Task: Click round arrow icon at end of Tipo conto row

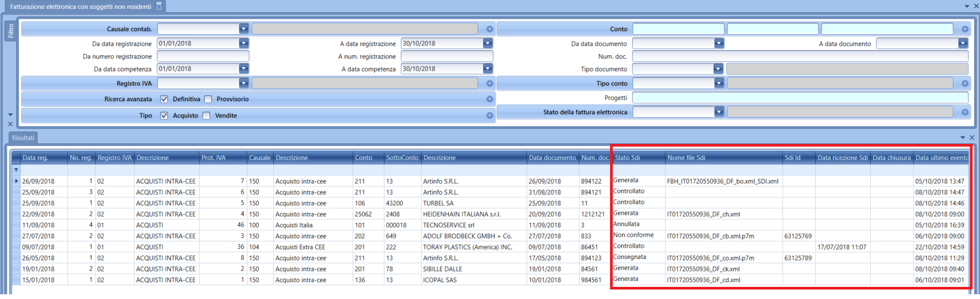Action: 965,84
